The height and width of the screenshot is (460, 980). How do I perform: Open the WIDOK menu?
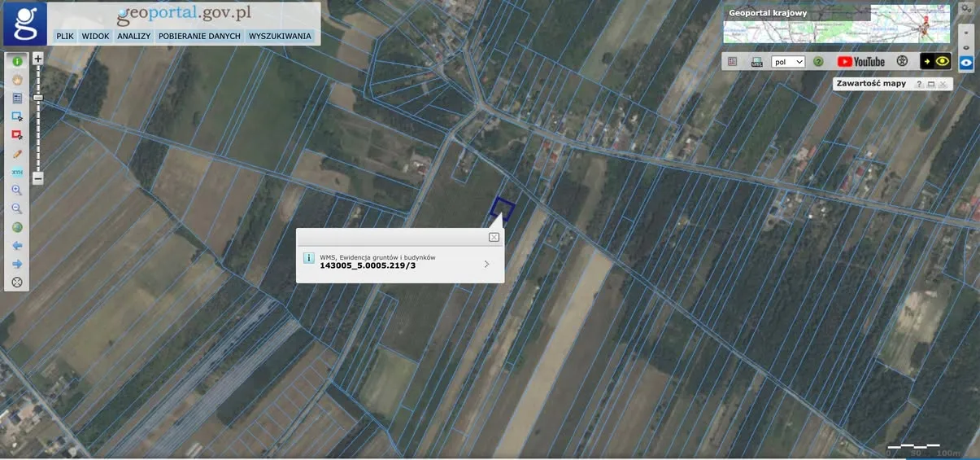tap(95, 36)
